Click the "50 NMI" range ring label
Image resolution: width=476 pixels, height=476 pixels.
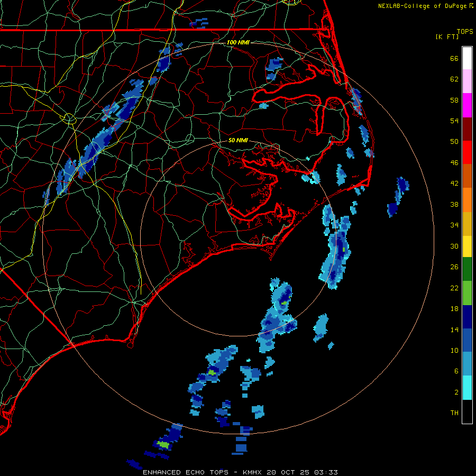(238, 140)
